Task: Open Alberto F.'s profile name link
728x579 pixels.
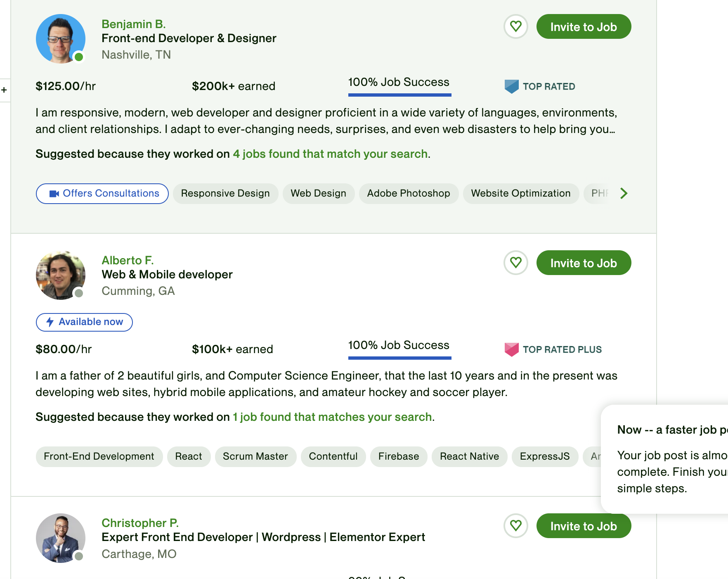Action: 128,260
